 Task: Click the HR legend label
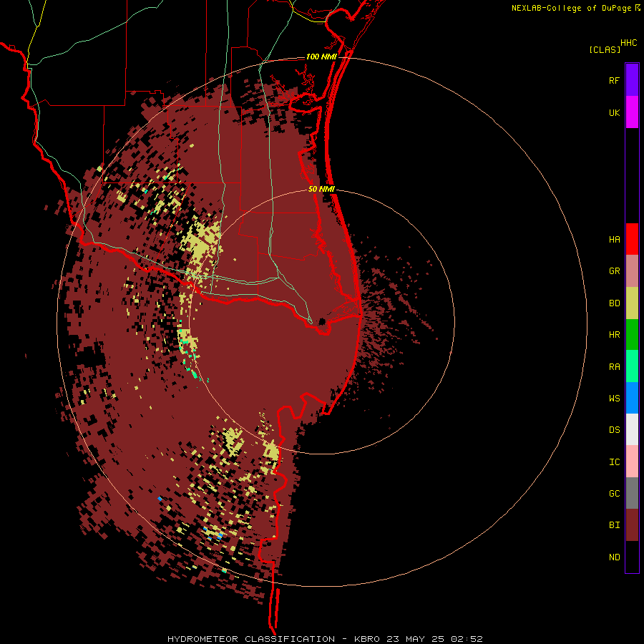point(614,335)
